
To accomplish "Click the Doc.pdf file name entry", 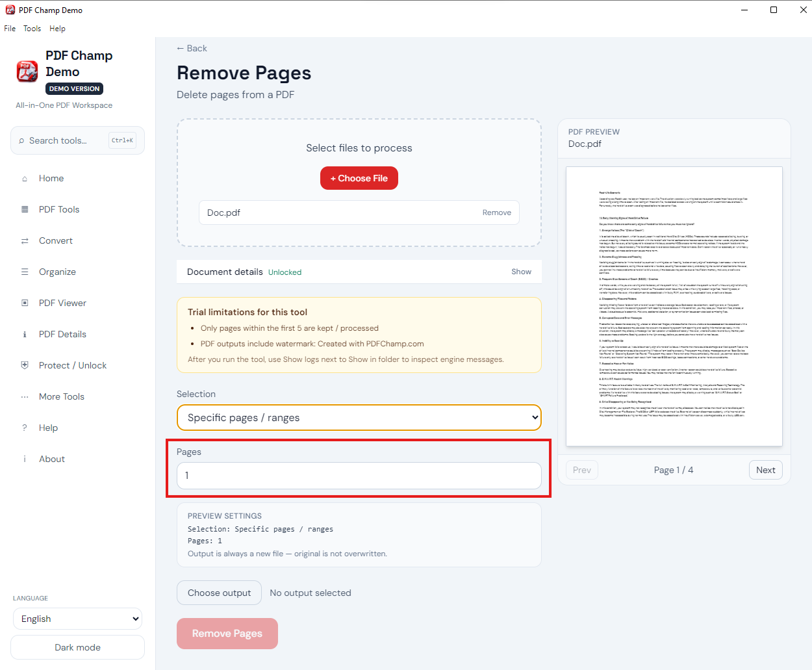I will 223,213.
